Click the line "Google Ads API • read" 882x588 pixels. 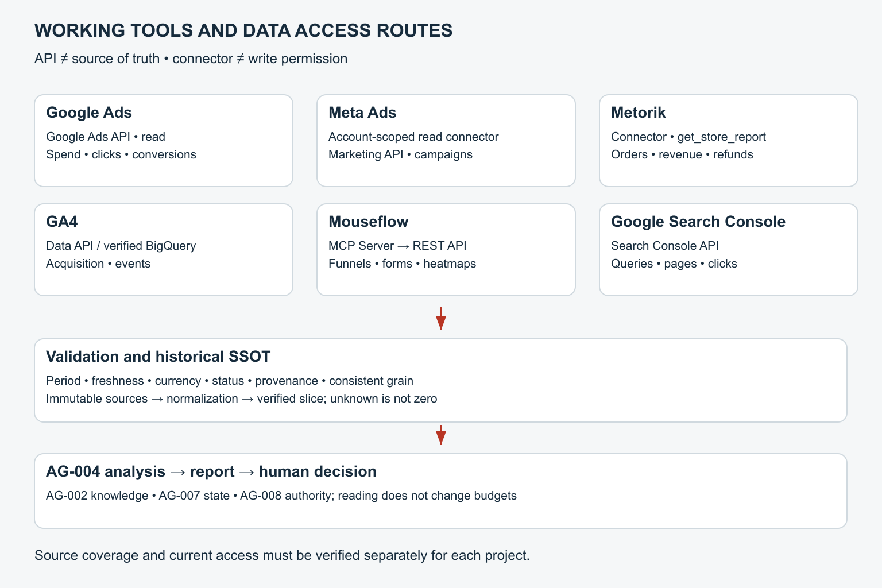point(106,137)
